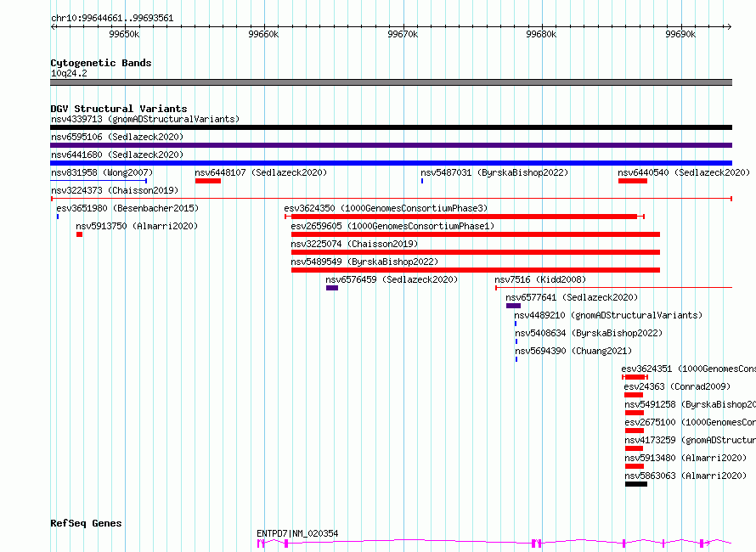Open esv3624351 variant label
Screen dimensions: 756x552
click(x=688, y=369)
